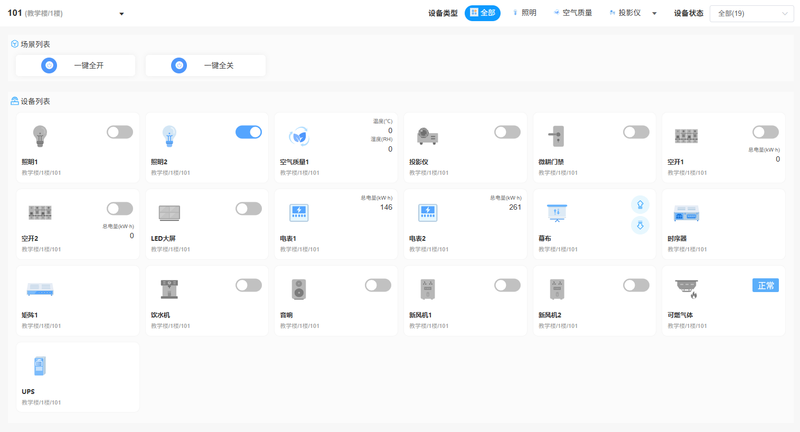The image size is (800, 432).
Task: Open the 电表1 meter icon
Action: 298,212
